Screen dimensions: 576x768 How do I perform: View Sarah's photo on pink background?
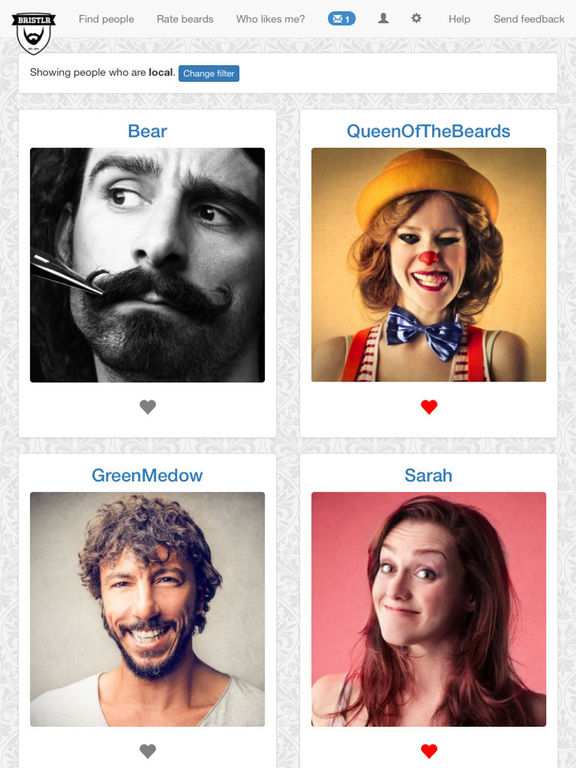click(429, 609)
